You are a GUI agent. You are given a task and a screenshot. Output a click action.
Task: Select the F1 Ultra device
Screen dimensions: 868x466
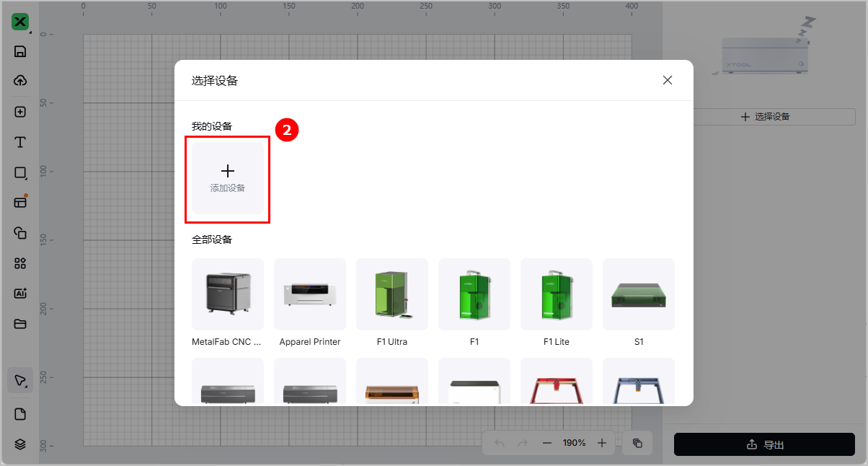pos(392,294)
